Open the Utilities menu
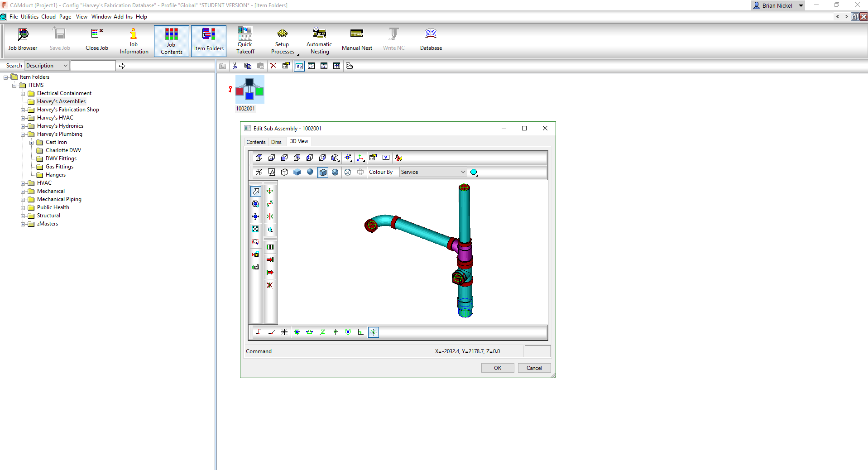Viewport: 868px width, 470px height. point(29,17)
